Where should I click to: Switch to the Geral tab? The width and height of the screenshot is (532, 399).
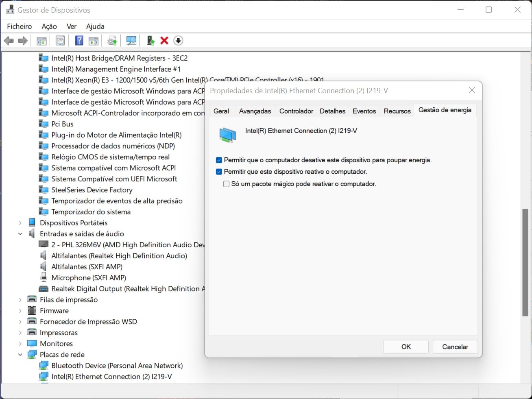click(221, 111)
